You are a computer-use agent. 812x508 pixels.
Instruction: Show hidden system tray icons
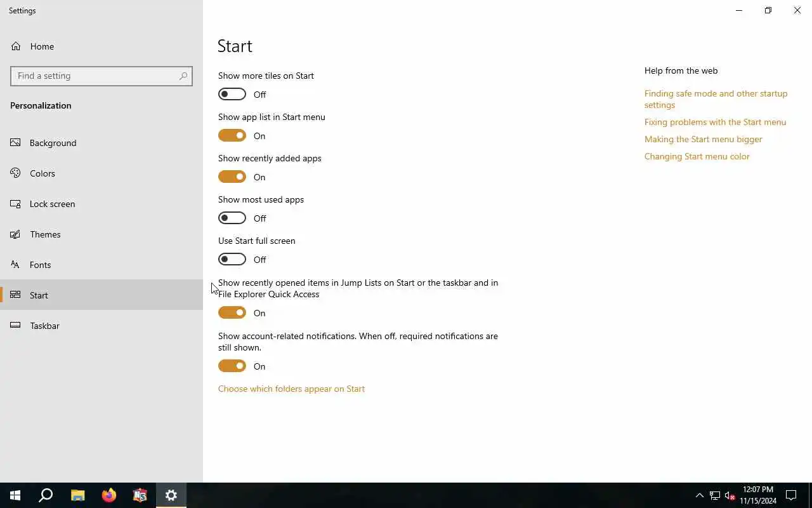[x=700, y=495]
